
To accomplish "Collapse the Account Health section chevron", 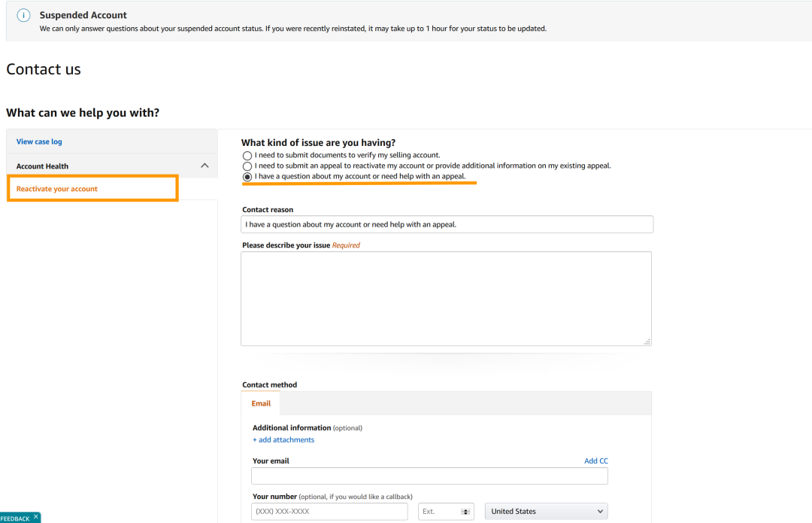I will [205, 166].
